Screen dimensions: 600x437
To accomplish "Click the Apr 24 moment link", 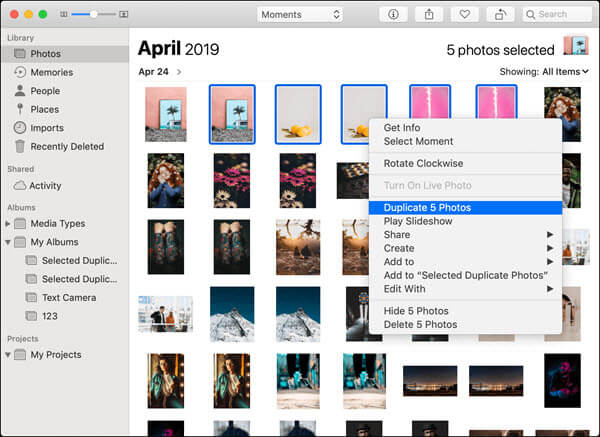I will pos(153,72).
